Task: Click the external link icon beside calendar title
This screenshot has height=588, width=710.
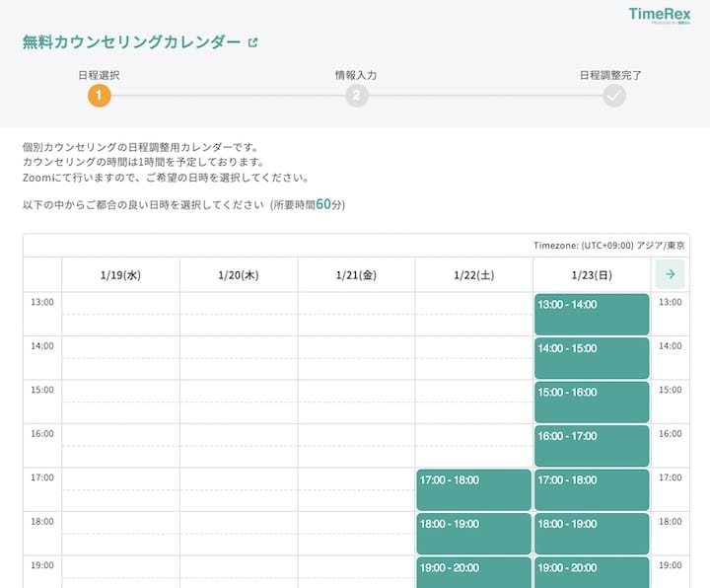Action: tap(252, 42)
